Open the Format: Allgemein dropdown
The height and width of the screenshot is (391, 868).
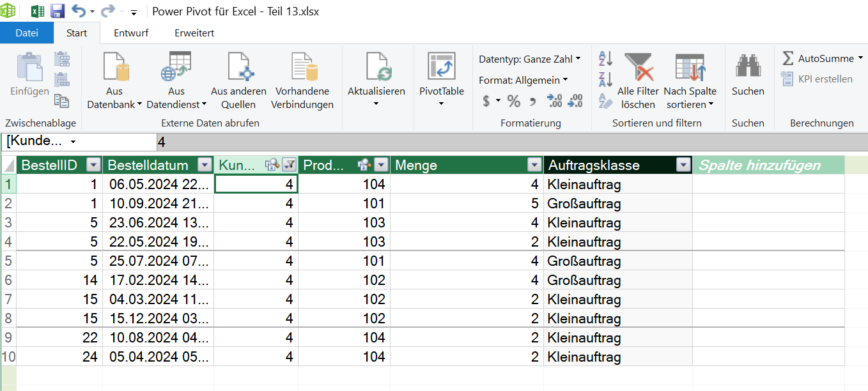click(x=523, y=80)
